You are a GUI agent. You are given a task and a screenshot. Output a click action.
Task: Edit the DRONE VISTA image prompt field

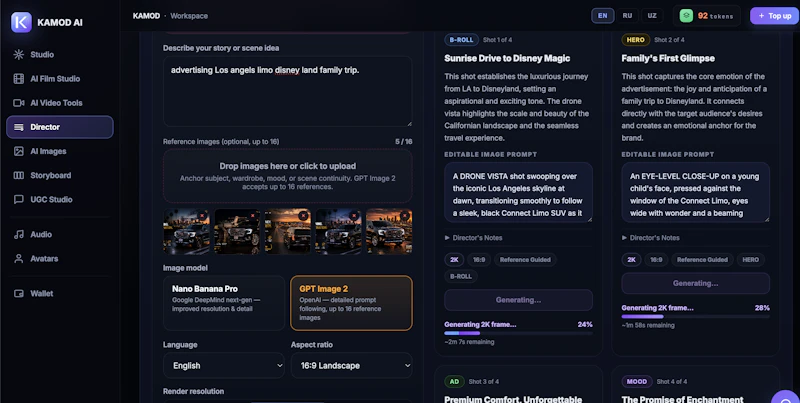(518, 192)
